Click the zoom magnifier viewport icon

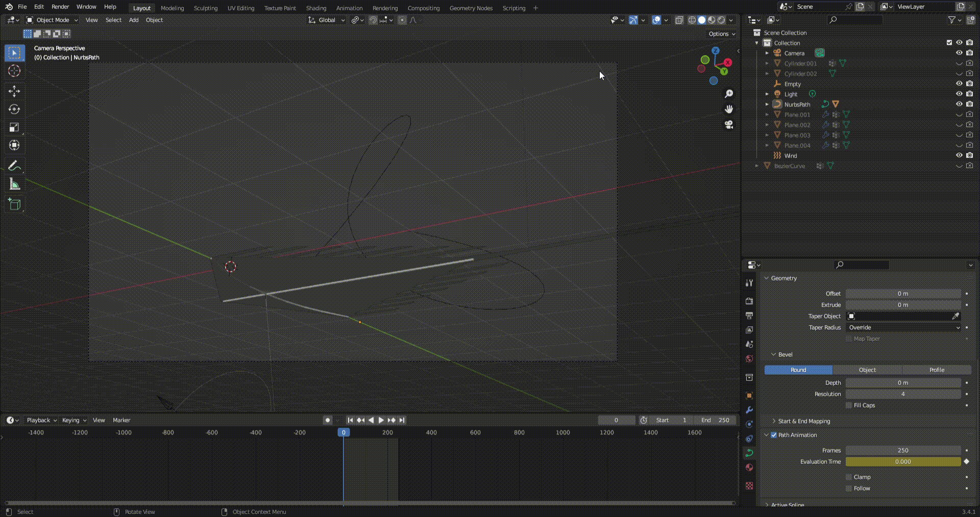[729, 94]
